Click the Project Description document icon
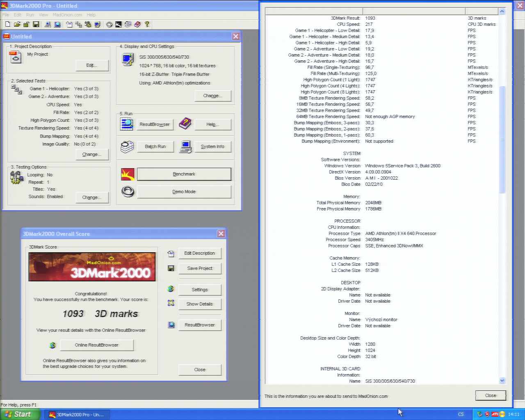 (x=15, y=57)
